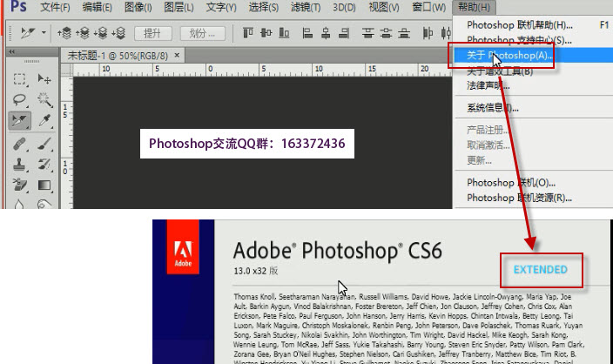
Task: Open the 图层(L) menu
Action: (179, 7)
